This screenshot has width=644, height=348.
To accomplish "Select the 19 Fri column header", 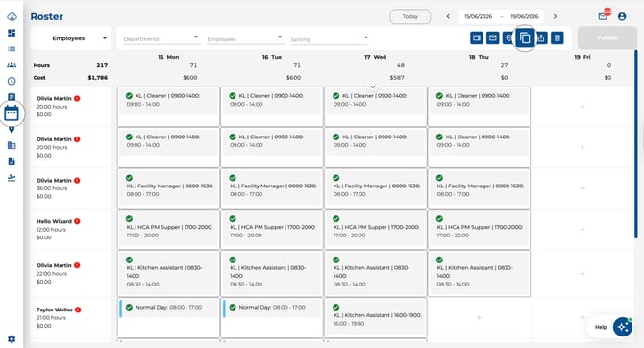I will coord(582,57).
